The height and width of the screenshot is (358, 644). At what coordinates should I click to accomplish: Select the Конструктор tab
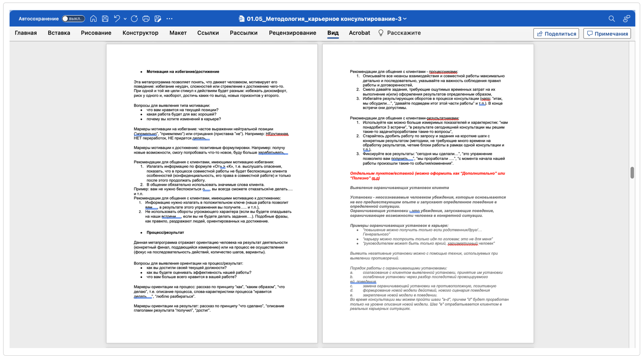click(x=140, y=33)
